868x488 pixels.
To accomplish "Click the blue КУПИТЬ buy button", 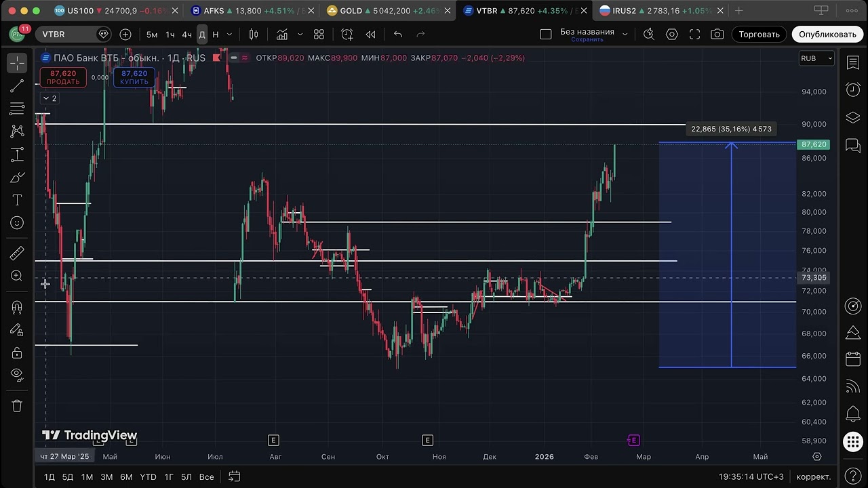I will point(134,78).
